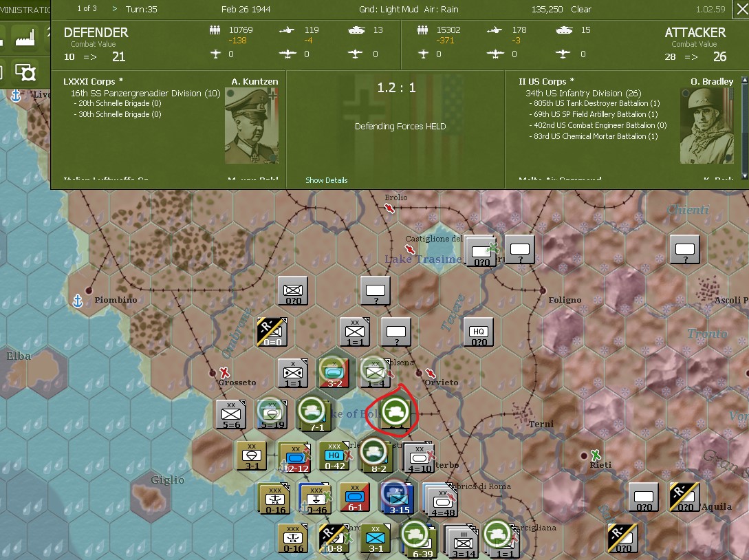Select the red 3-2 armored counter

click(x=334, y=373)
